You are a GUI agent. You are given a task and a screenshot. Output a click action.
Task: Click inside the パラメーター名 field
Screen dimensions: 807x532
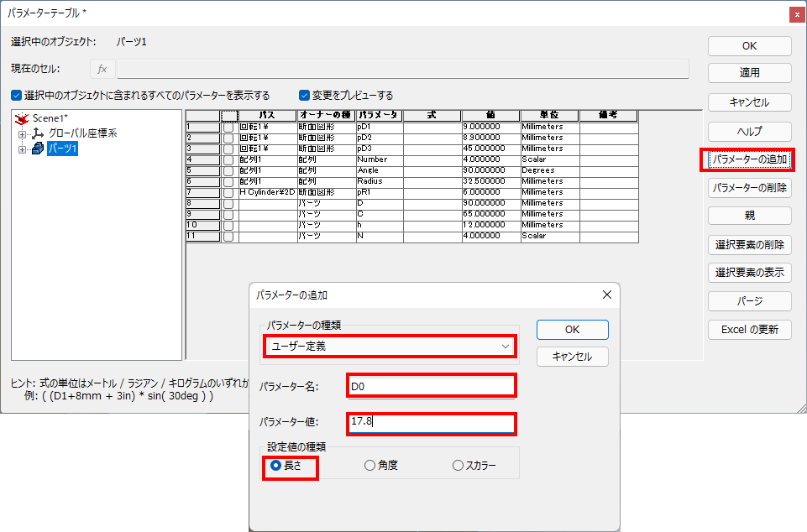(x=431, y=386)
